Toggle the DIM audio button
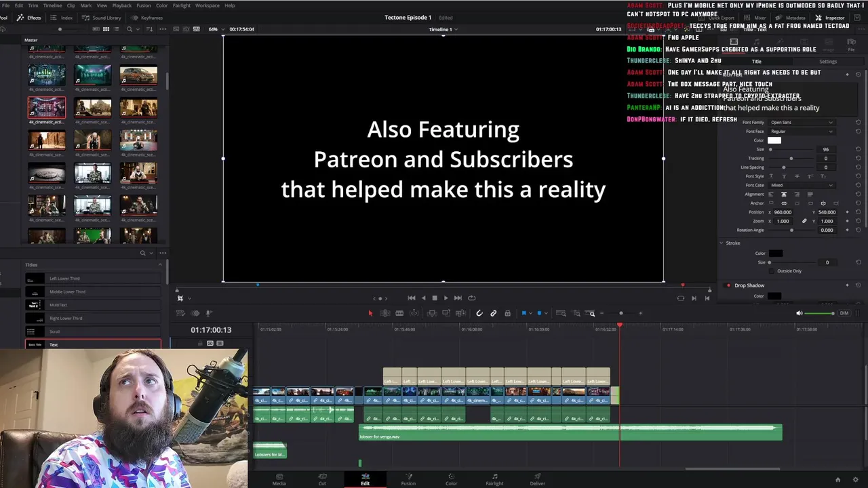Viewport: 868px width, 488px height. click(844, 313)
